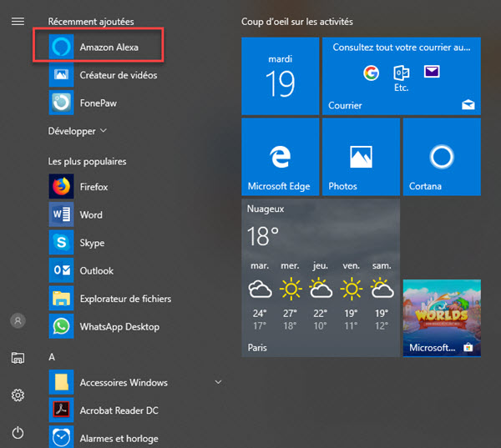The width and height of the screenshot is (501, 448).
Task: Click Coup d'oeil sur les activités group title
Action: [296, 22]
